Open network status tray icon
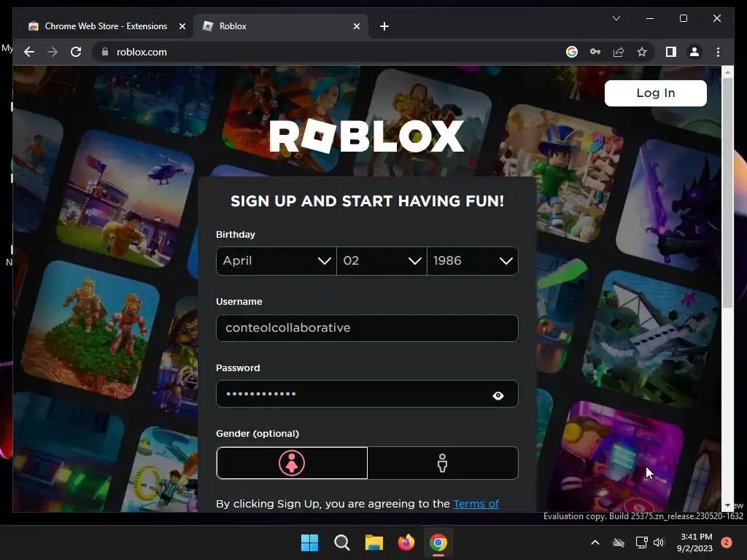The height and width of the screenshot is (560, 747). pos(641,542)
